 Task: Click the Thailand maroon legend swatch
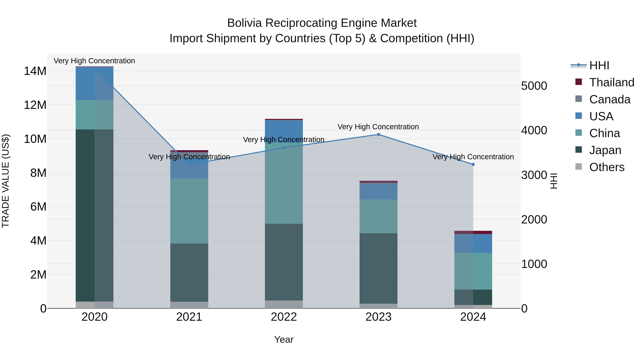tap(579, 82)
